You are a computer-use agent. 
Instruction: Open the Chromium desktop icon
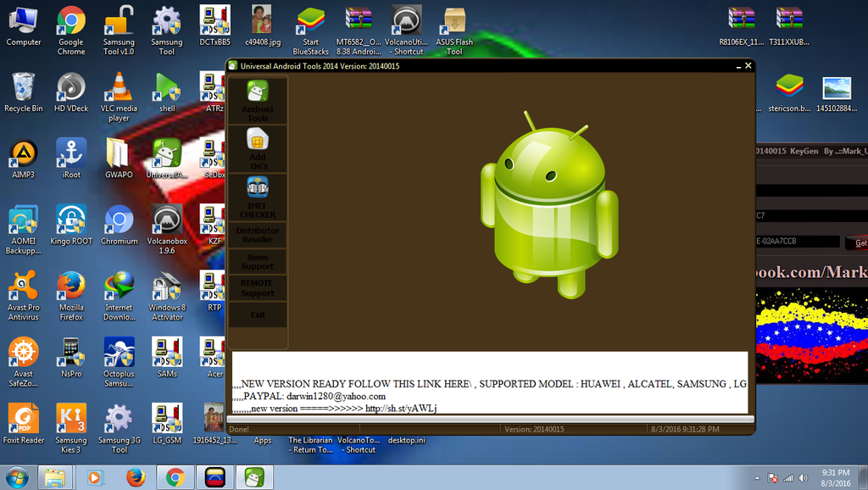coord(119,226)
